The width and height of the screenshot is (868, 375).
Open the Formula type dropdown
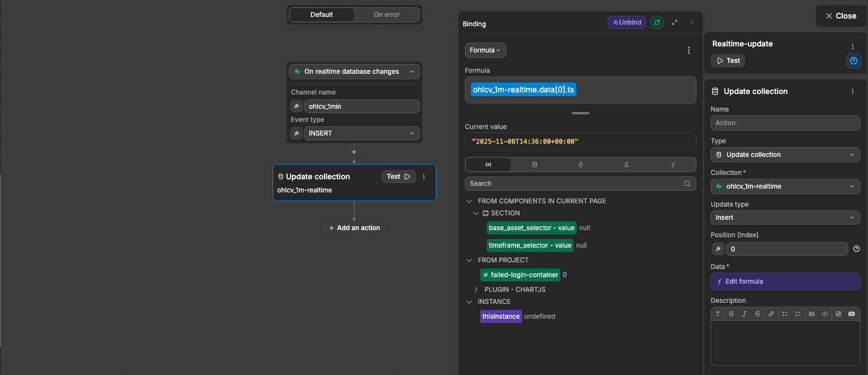tap(485, 50)
